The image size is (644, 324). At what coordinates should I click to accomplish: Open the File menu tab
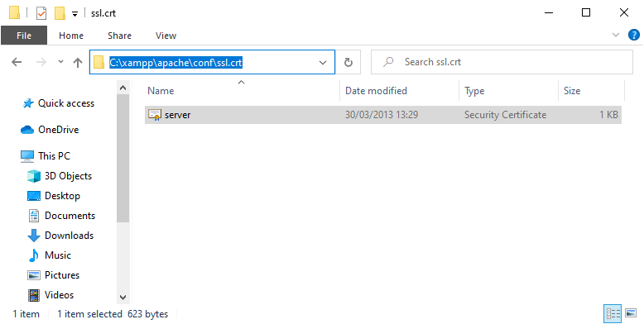[x=24, y=36]
